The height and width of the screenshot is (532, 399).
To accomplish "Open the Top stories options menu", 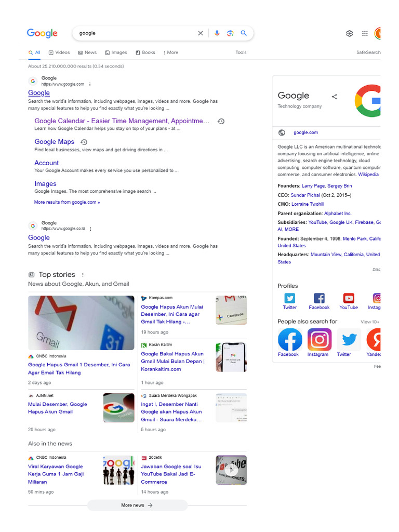I will point(83,275).
